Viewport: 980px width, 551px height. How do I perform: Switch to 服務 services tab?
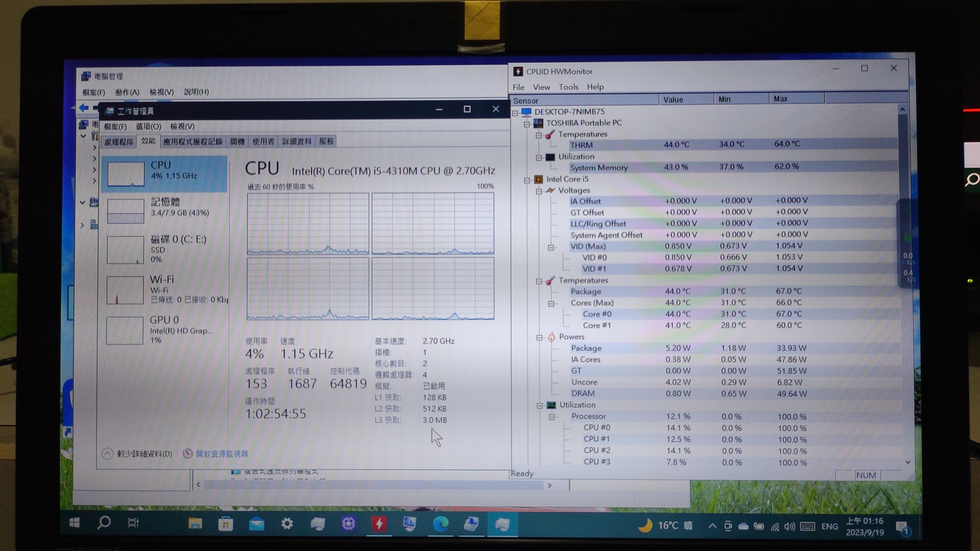[326, 141]
